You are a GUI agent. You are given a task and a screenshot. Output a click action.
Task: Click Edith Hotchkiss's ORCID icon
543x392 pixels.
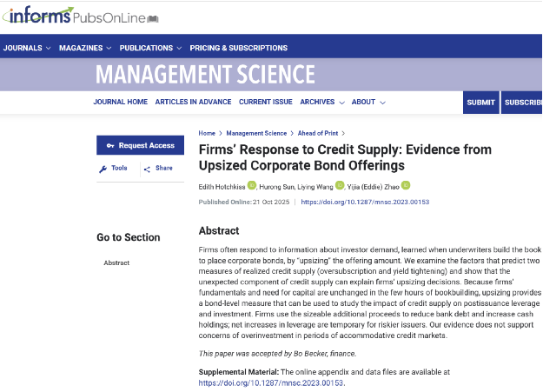pos(252,185)
